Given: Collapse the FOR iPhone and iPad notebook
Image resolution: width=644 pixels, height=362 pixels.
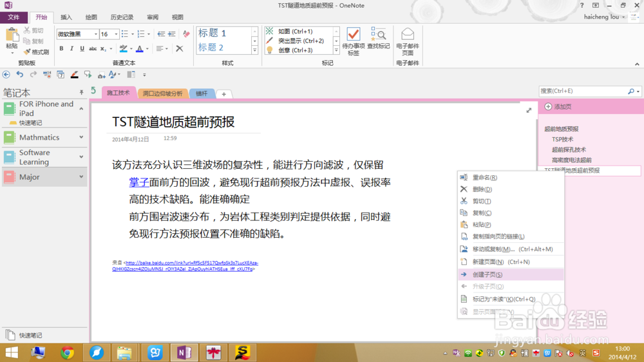Looking at the screenshot, I should (x=81, y=109).
